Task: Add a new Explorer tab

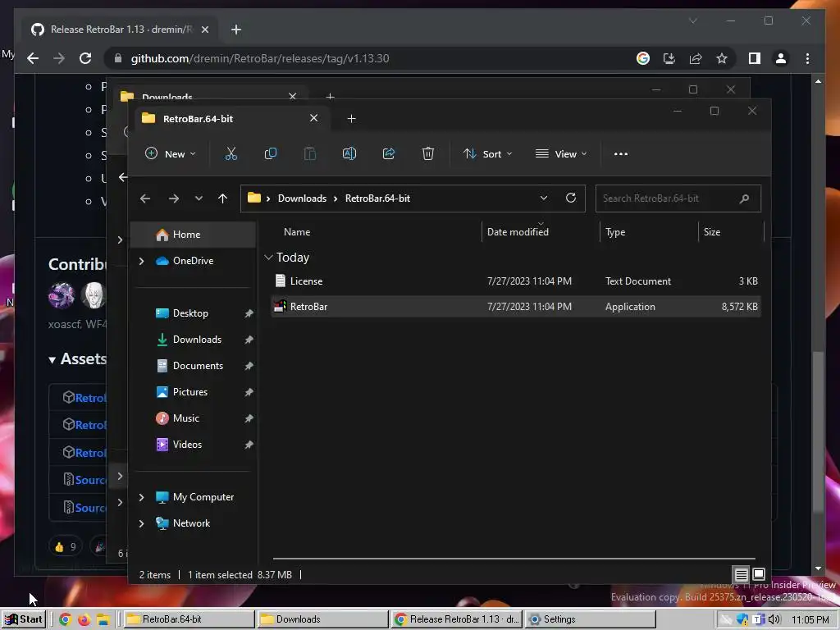Action: tap(351, 118)
